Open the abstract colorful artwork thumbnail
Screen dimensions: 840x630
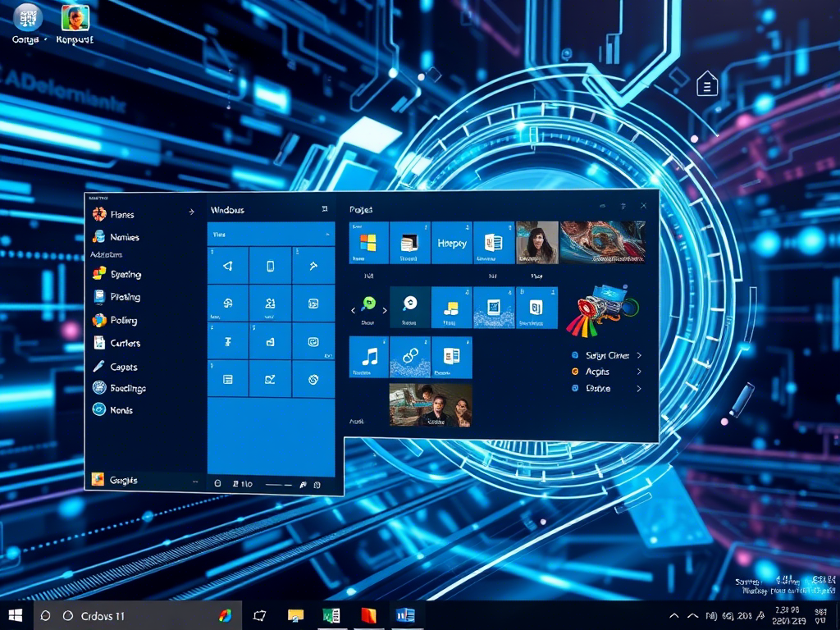click(603, 243)
